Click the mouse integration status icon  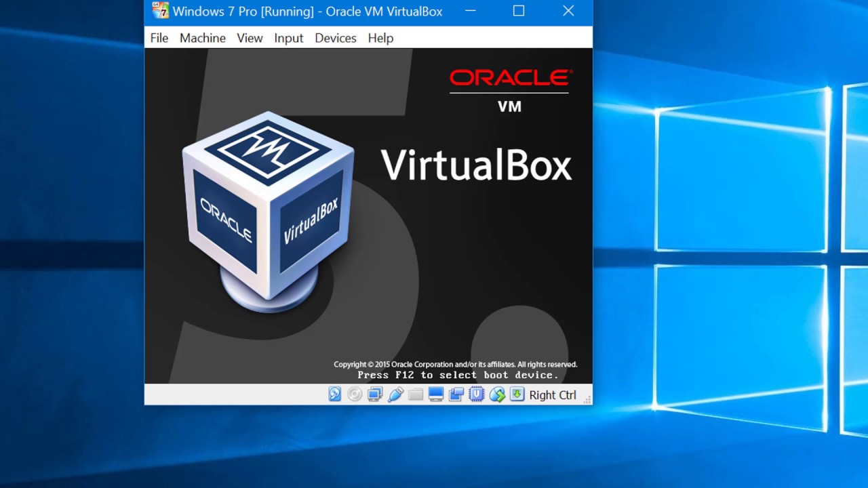point(497,394)
